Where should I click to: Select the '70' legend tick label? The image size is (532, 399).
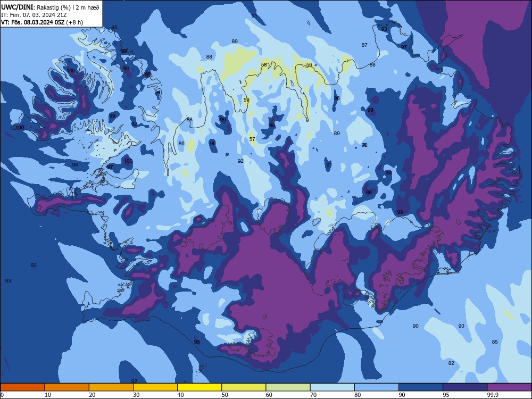(x=313, y=395)
